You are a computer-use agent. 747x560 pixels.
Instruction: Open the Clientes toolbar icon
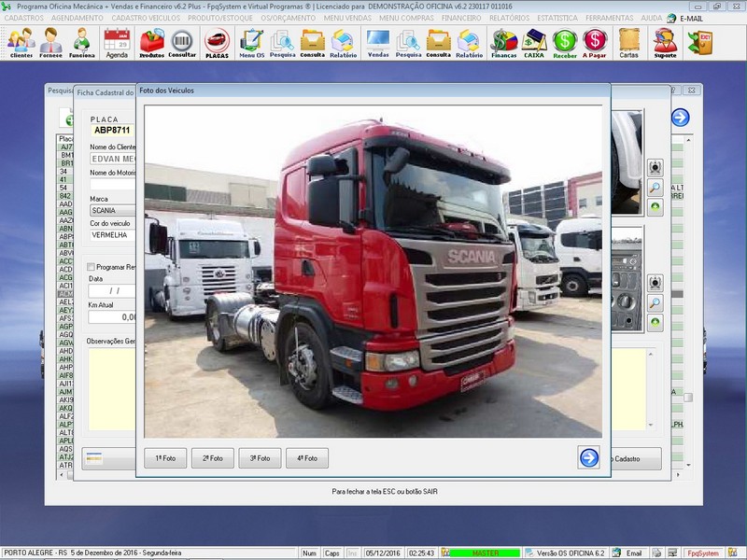[21, 43]
